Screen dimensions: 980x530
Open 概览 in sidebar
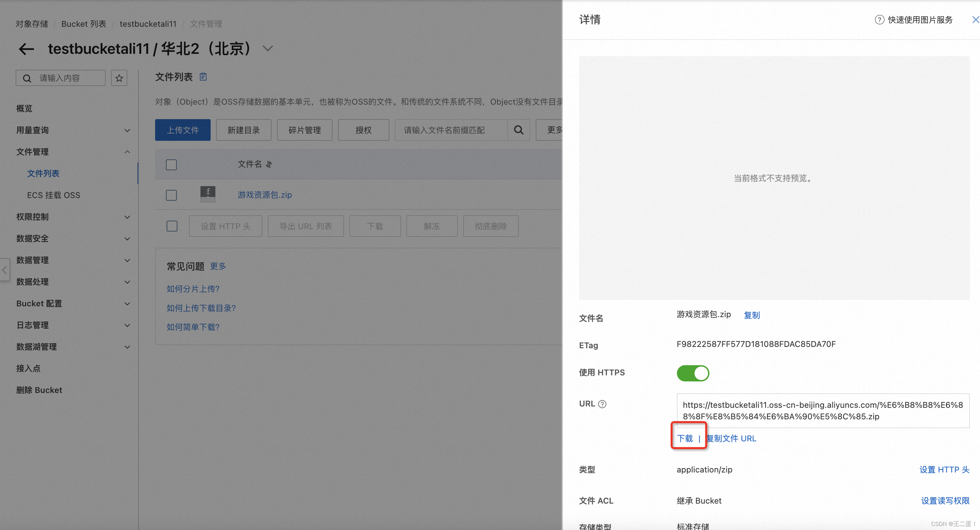[24, 108]
